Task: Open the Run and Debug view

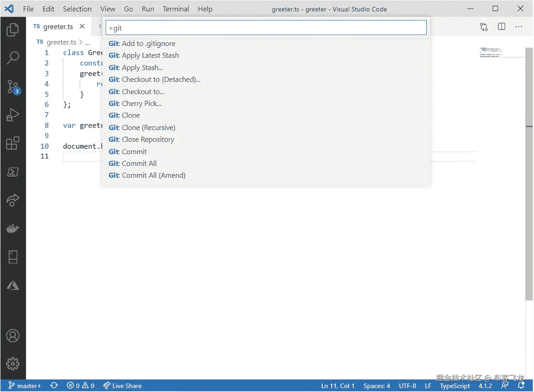Action: (13, 115)
